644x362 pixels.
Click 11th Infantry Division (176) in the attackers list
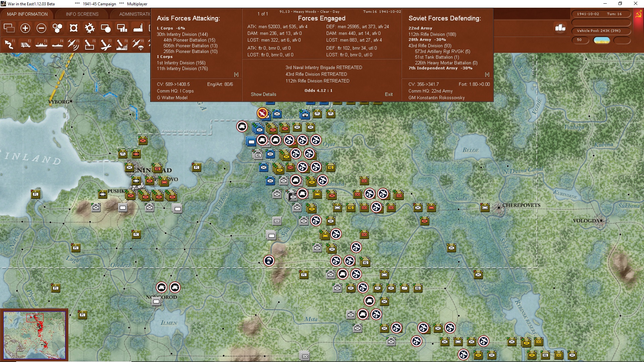(x=182, y=68)
